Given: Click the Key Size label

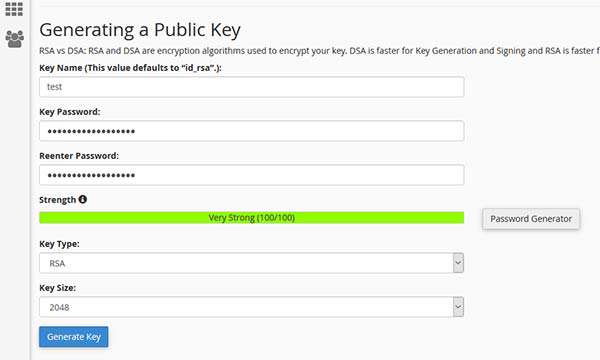Looking at the screenshot, I should [57, 288].
